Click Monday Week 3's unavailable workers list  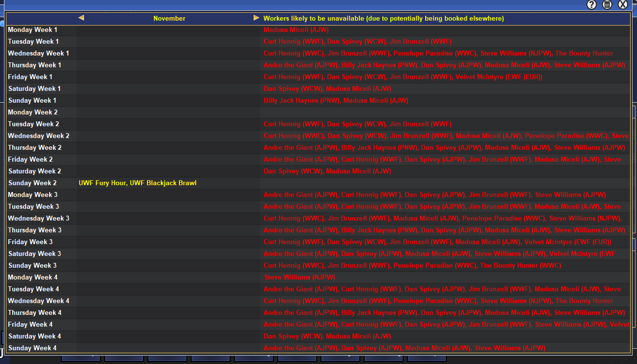[x=434, y=195]
